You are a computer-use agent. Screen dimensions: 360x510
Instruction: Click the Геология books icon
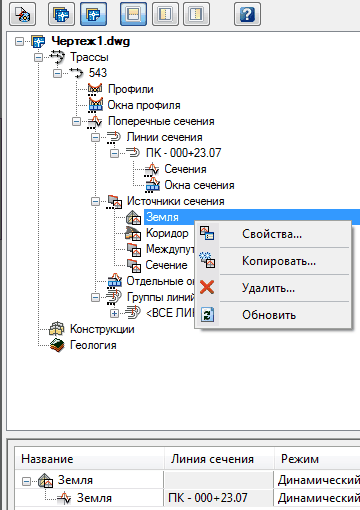pyautogui.click(x=57, y=345)
